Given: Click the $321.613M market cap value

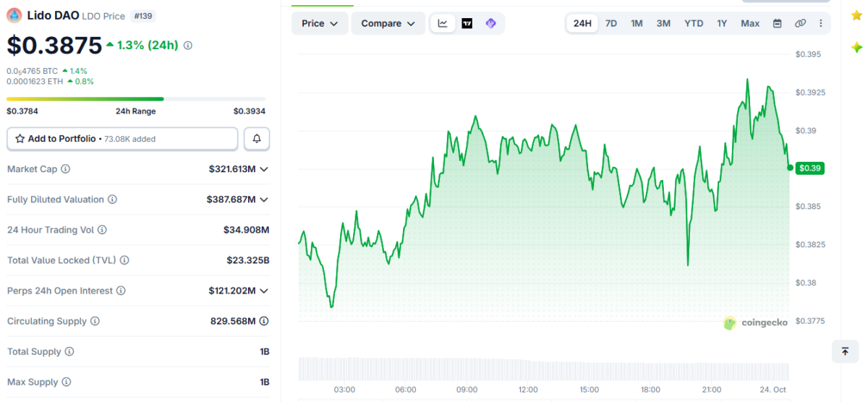Looking at the screenshot, I should 232,169.
